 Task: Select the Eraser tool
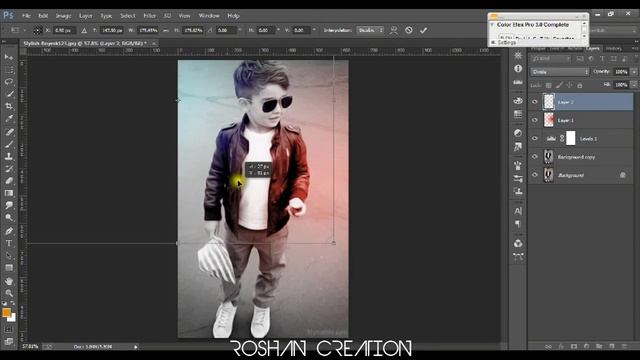[x=9, y=181]
